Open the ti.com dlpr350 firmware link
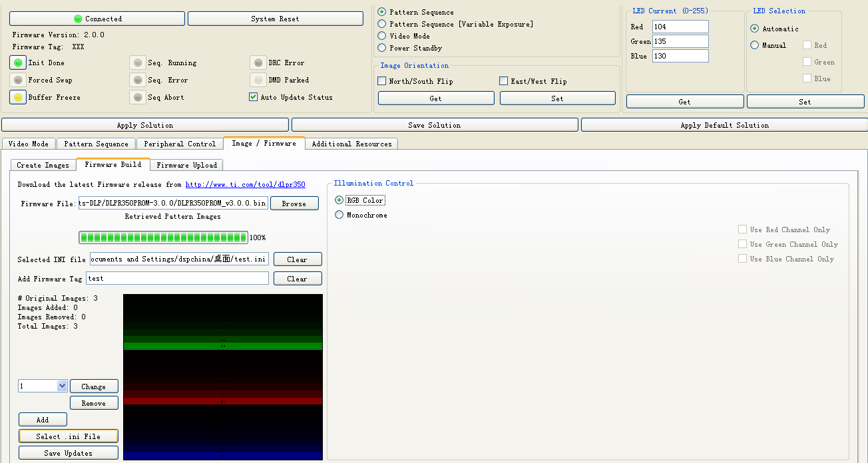 (245, 185)
